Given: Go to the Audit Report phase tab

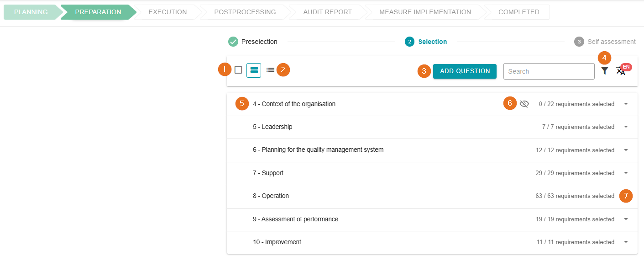Looking at the screenshot, I should pyautogui.click(x=327, y=12).
